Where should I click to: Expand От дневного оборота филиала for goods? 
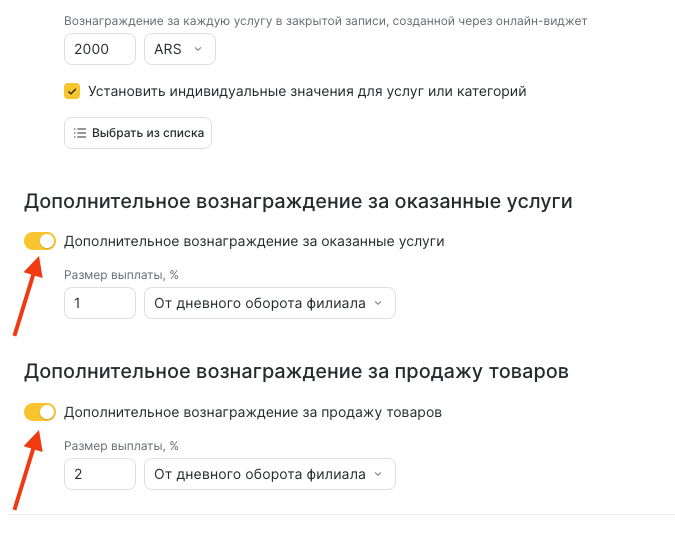point(269,474)
